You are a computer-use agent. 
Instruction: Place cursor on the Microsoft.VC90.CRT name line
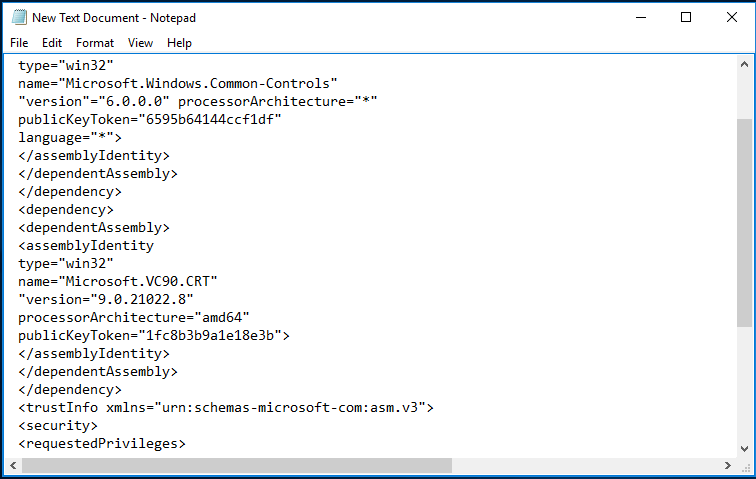pyautogui.click(x=118, y=281)
